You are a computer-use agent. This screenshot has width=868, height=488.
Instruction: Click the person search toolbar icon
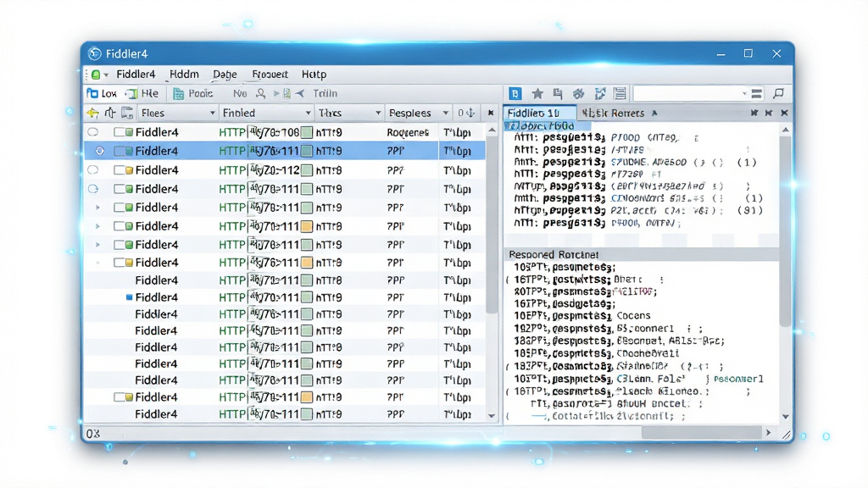coord(261,93)
